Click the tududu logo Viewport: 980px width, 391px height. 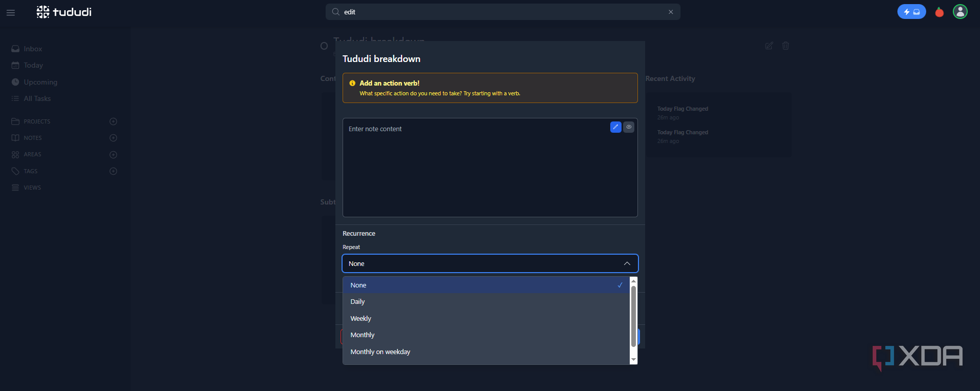click(x=64, y=12)
